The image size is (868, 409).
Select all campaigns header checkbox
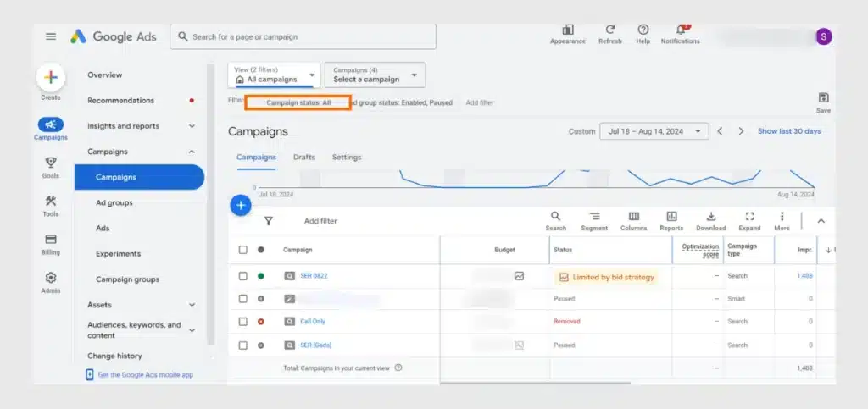(x=243, y=250)
